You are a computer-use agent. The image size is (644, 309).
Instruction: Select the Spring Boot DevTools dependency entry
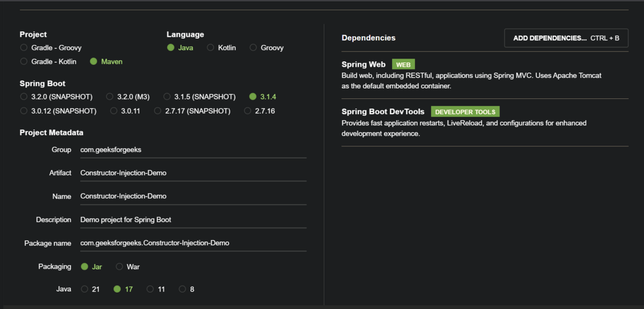(383, 112)
